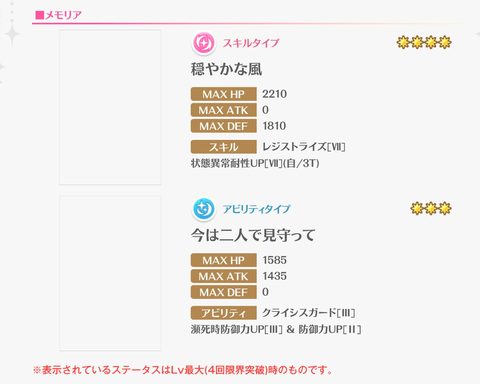Image resolution: width=480 pixels, height=384 pixels.
Task: Click the three-star rarity icons
Action: (431, 209)
